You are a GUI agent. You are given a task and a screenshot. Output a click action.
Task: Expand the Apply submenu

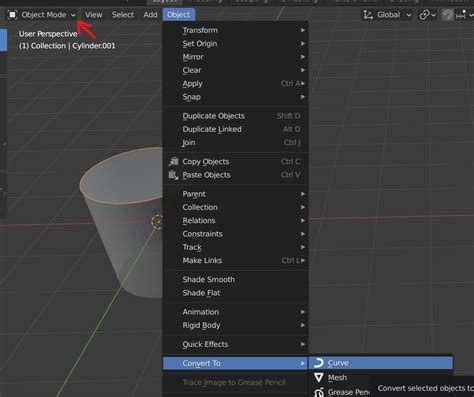pyautogui.click(x=236, y=84)
